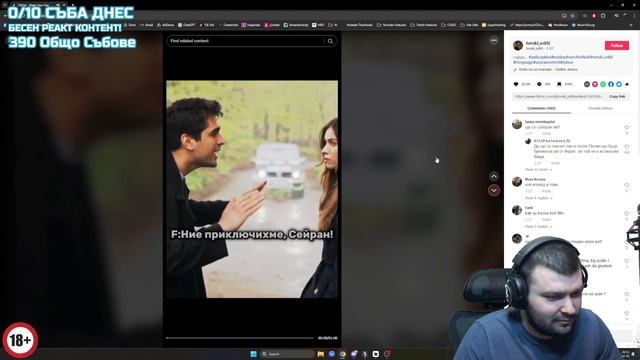Share the video via Twitter icon
The height and width of the screenshot is (360, 640).
tap(619, 84)
